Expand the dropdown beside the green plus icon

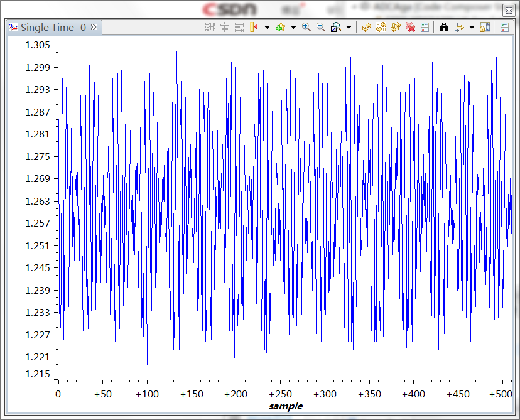293,27
